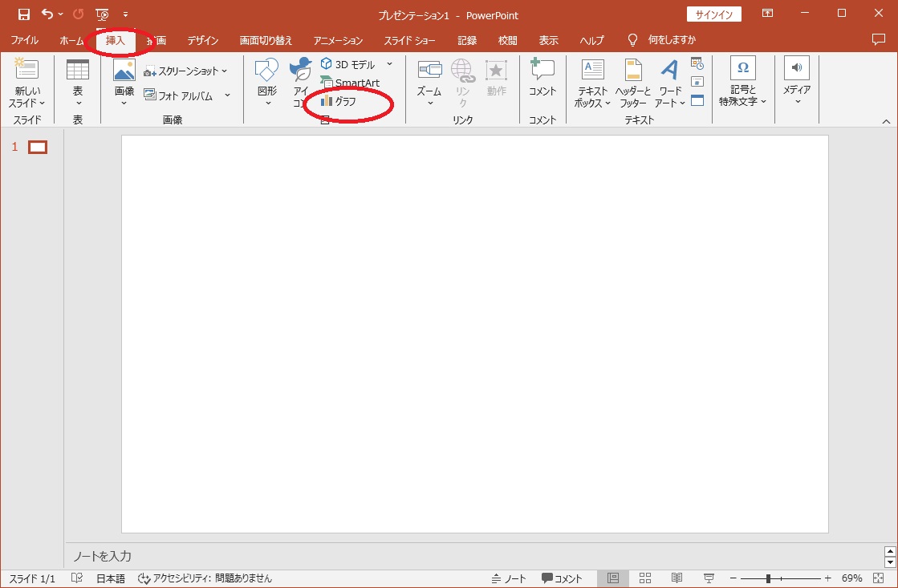Click the サインイン button
The height and width of the screenshot is (588, 898).
tap(713, 14)
